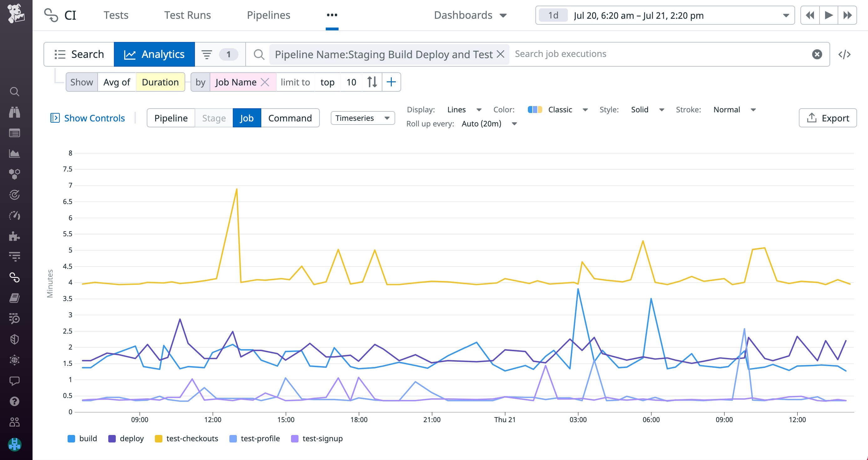The width and height of the screenshot is (868, 460).
Task: Open the Notebooks icon in the sidebar
Action: click(x=15, y=298)
